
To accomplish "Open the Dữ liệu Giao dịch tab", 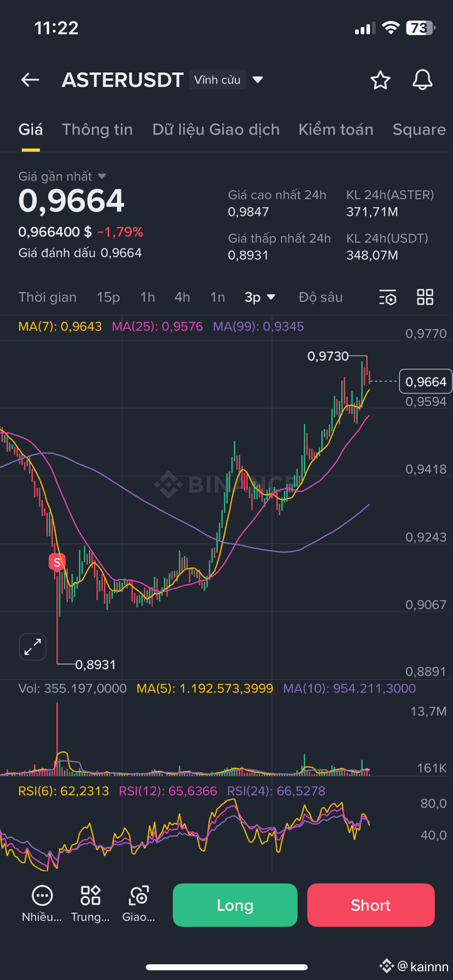I will 216,130.
